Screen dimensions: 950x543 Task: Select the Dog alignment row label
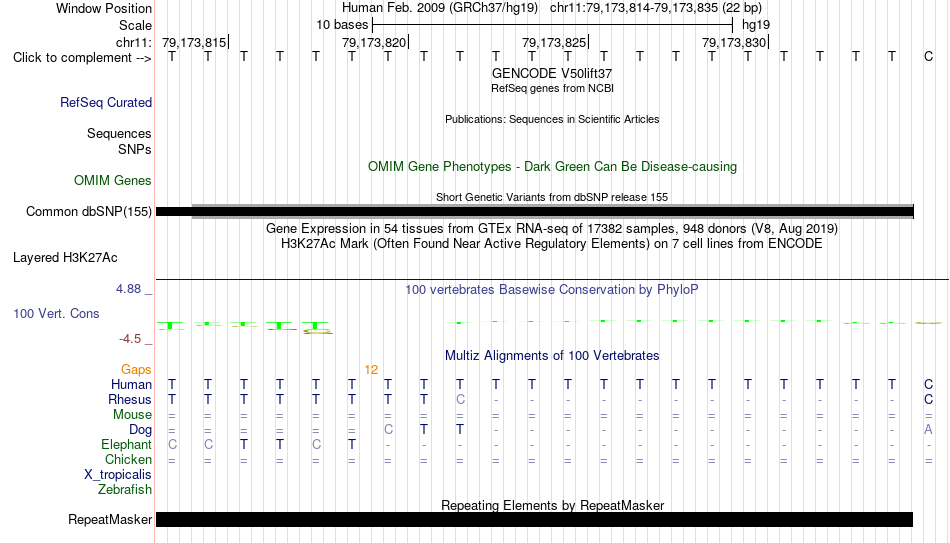coord(141,430)
